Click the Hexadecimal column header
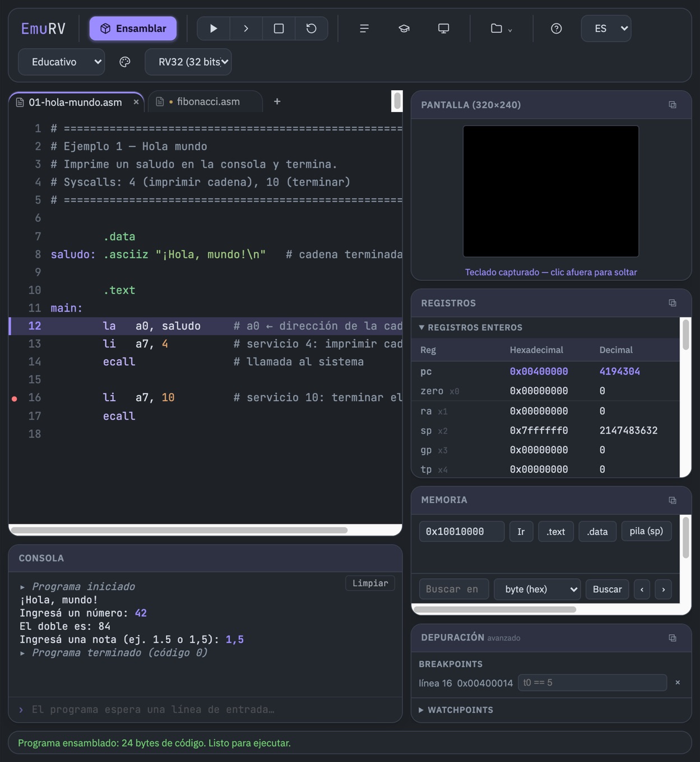The height and width of the screenshot is (762, 700). click(x=536, y=350)
